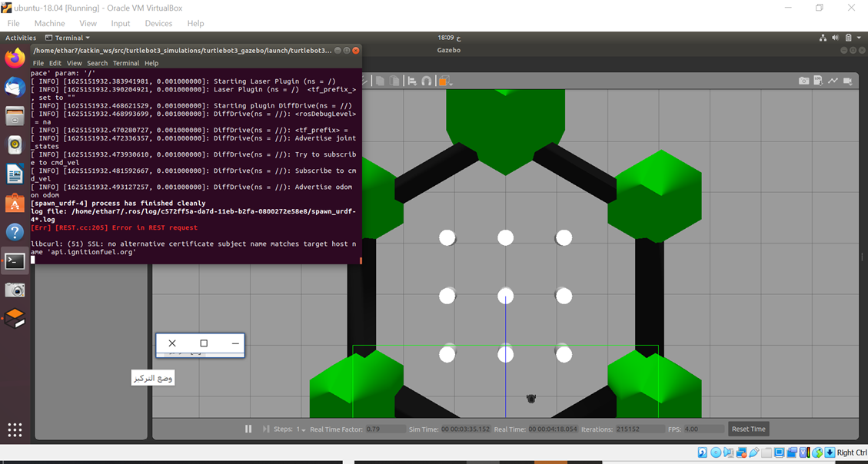868x464 pixels.
Task: Click the Sim Time display field
Action: (x=464, y=429)
